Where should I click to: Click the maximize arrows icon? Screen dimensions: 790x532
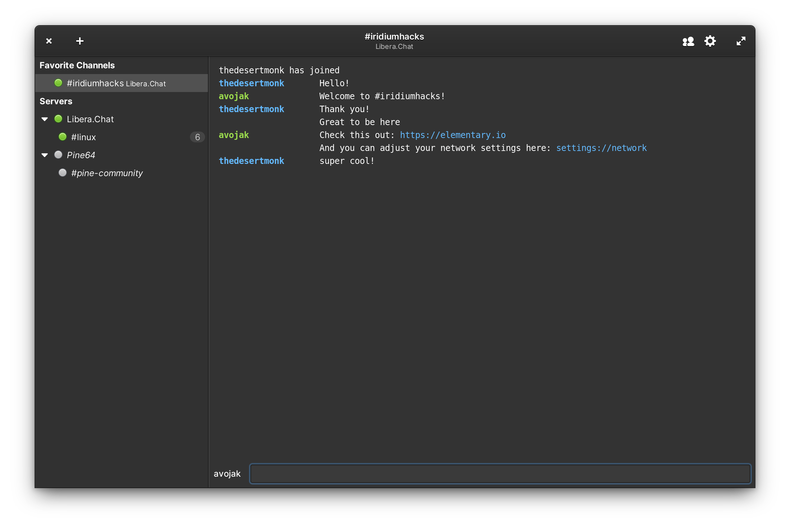(741, 41)
